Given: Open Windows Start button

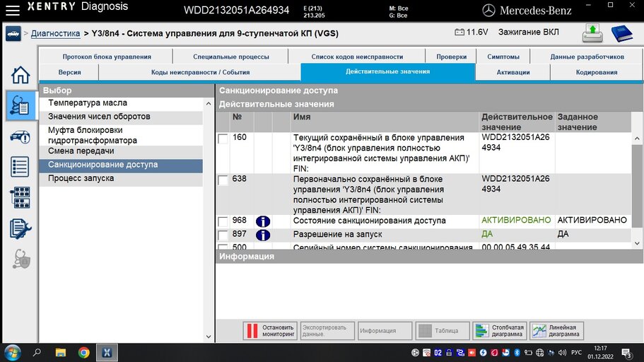Looking at the screenshot, I should (12, 353).
